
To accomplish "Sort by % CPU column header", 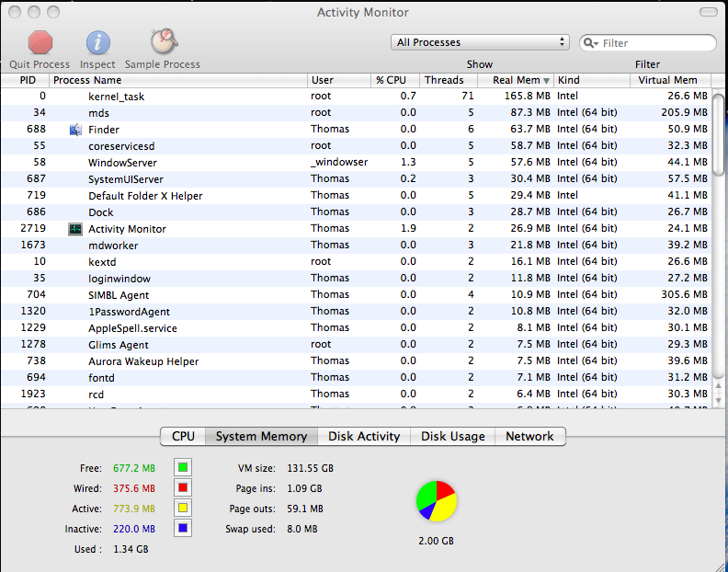I will (x=395, y=80).
